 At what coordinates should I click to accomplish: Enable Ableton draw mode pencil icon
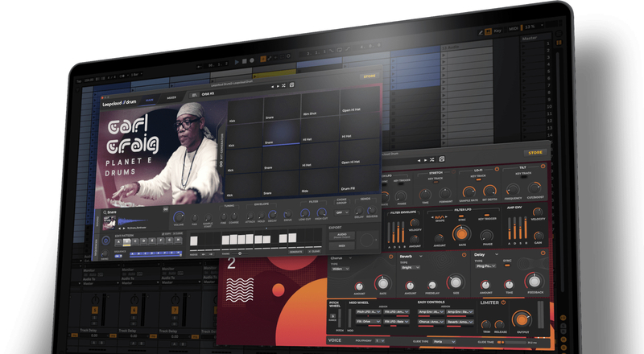(x=481, y=32)
